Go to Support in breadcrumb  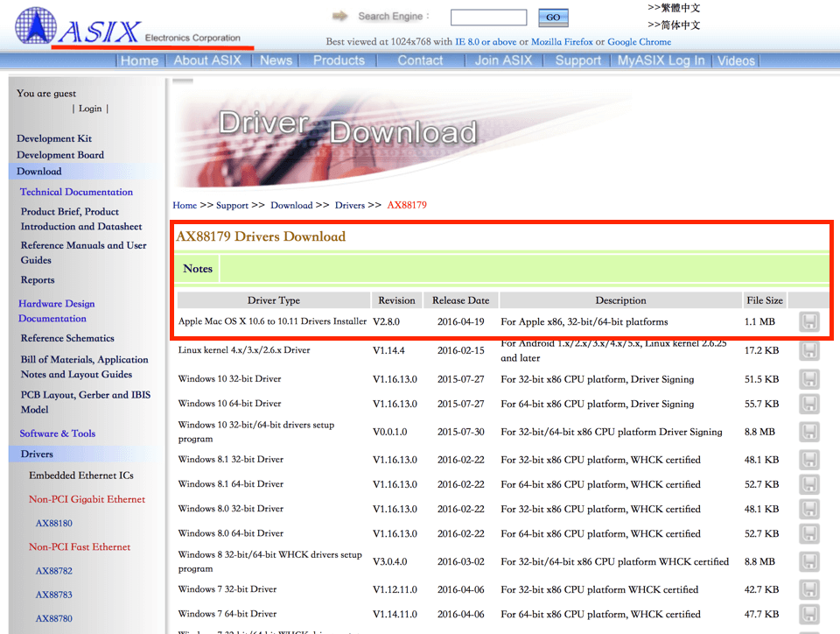point(232,205)
